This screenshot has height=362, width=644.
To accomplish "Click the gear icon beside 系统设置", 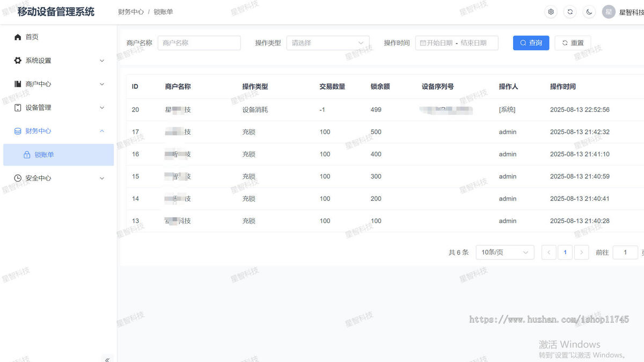I will coord(18,61).
